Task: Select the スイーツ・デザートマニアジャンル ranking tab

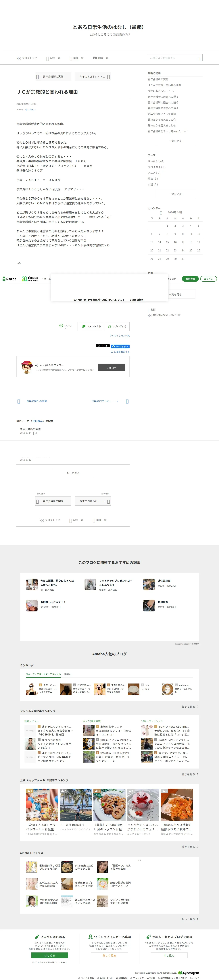Action: [x=43, y=674]
